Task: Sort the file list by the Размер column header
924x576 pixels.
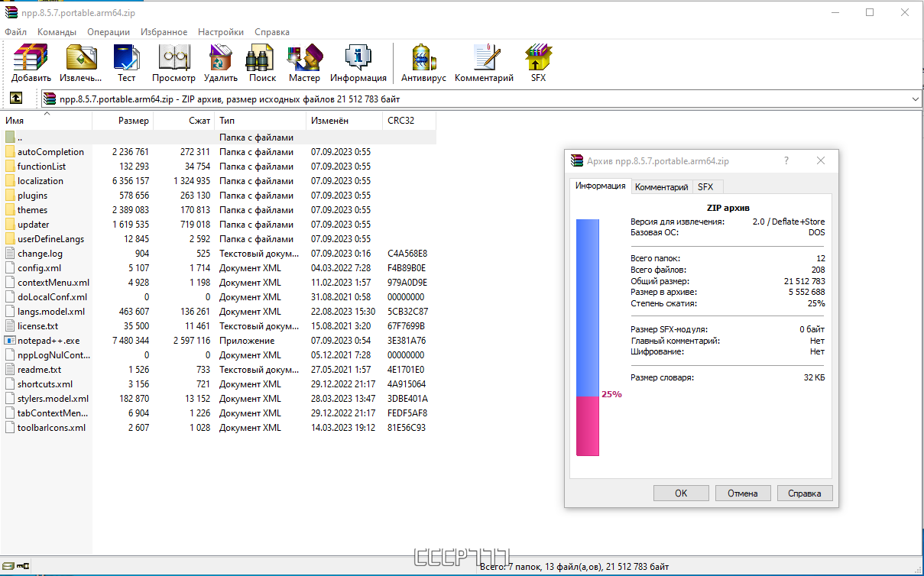Action: [x=122, y=121]
